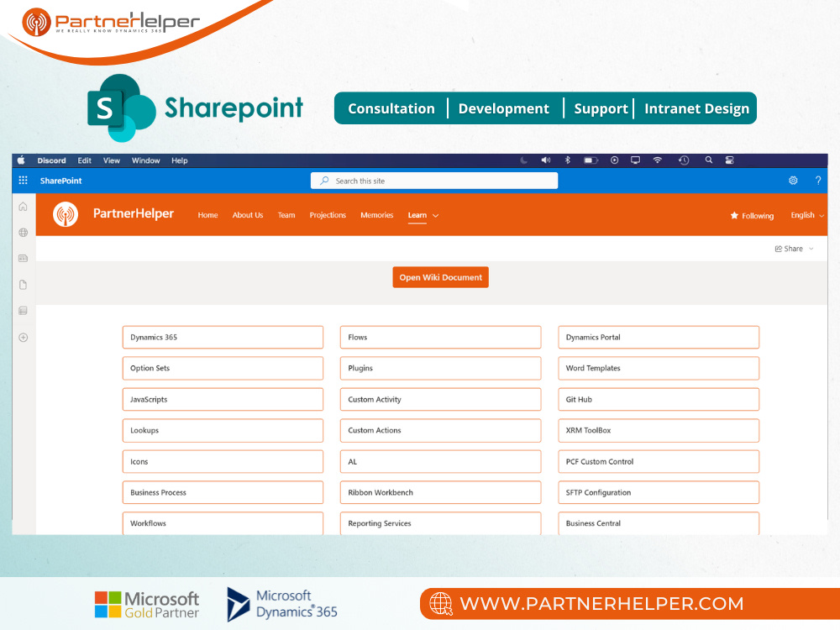Open the Git Hub topic
Viewport: 840px width, 630px height.
659,399
